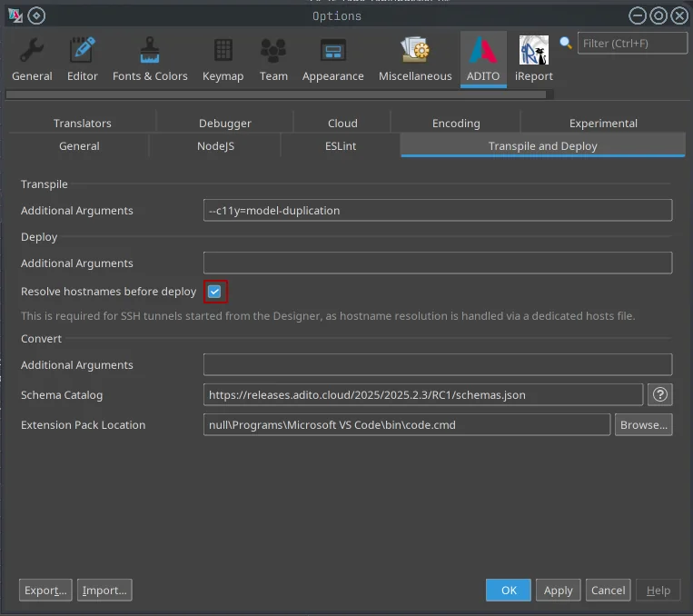The height and width of the screenshot is (616, 693).
Task: Click the Help button
Action: 658,590
